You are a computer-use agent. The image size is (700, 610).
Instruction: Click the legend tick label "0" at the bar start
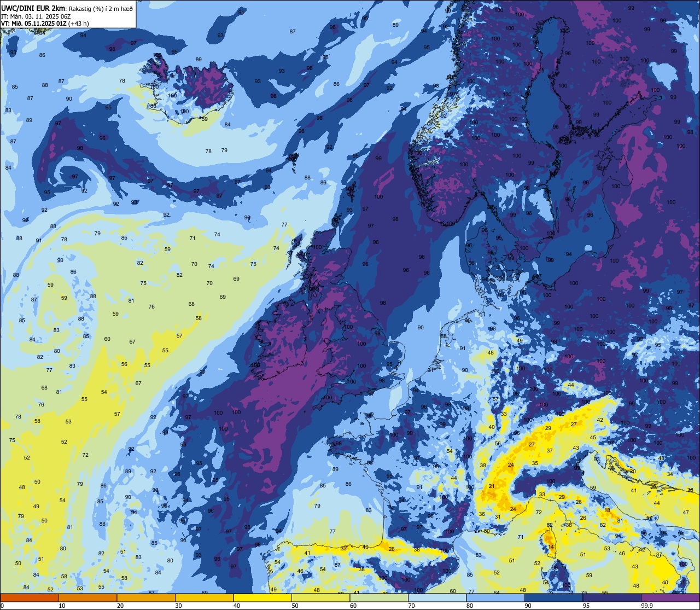tap(2, 606)
